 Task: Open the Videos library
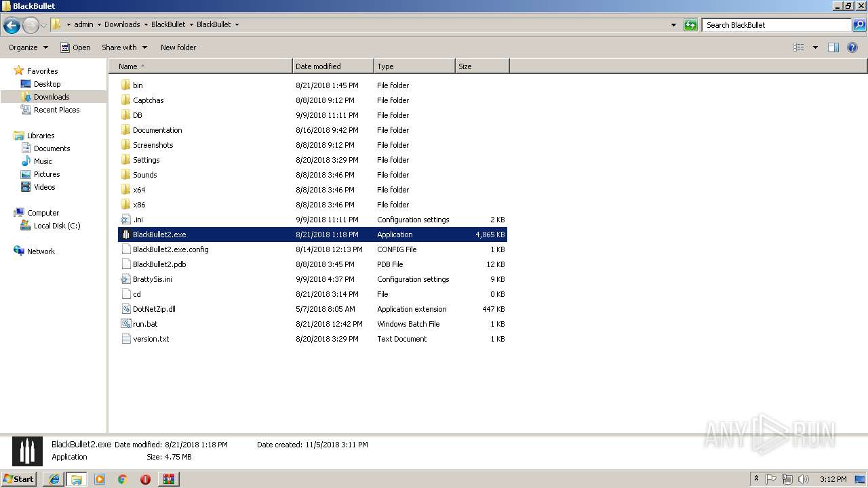[x=44, y=187]
